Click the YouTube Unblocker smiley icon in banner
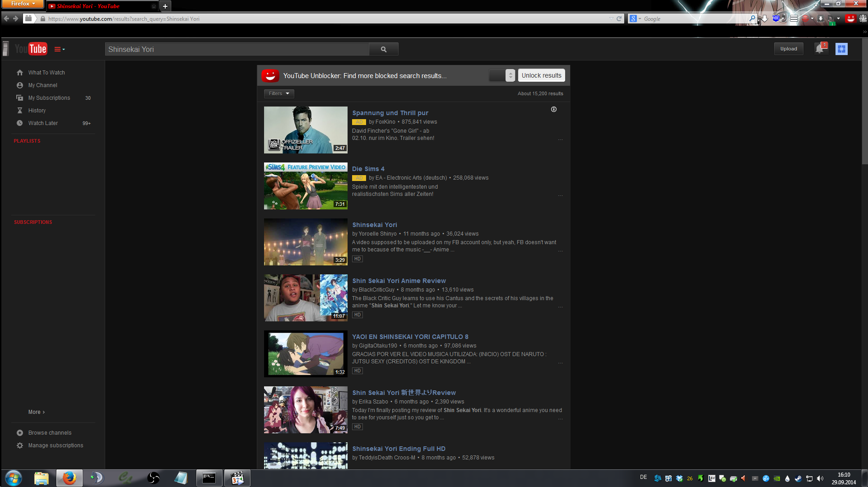 [270, 75]
